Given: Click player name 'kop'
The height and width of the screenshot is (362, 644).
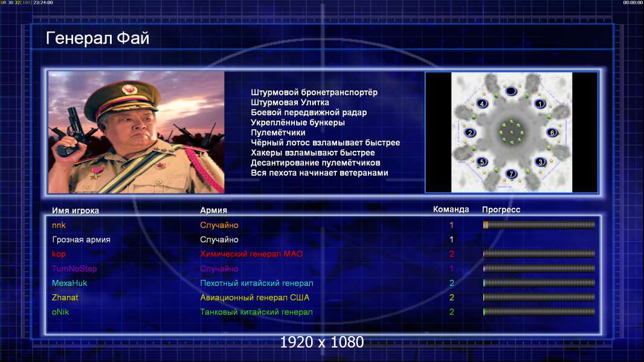Looking at the screenshot, I should tap(59, 254).
